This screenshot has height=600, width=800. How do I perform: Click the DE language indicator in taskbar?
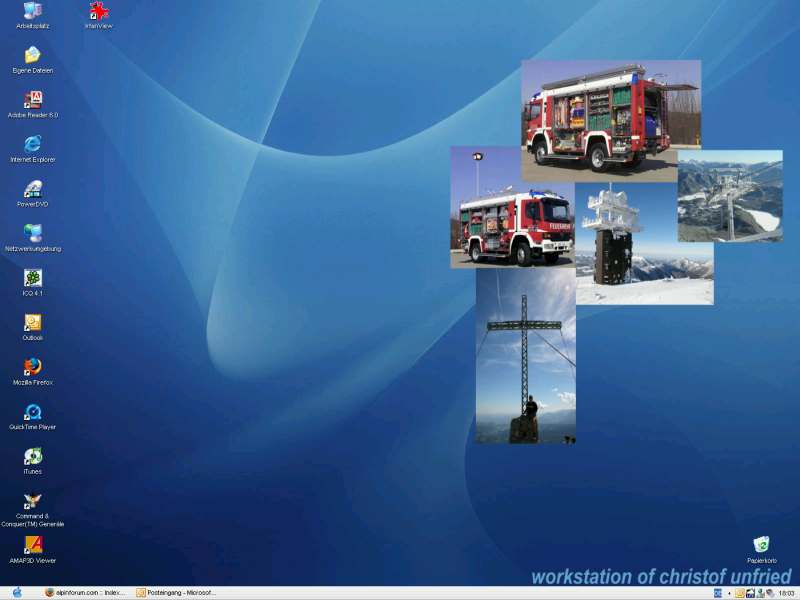[x=718, y=593]
